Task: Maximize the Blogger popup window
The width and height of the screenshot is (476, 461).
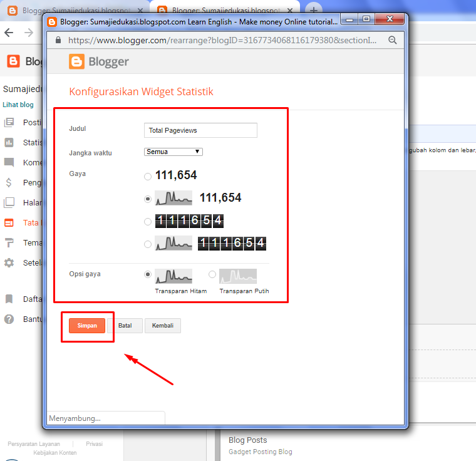Action: point(366,19)
